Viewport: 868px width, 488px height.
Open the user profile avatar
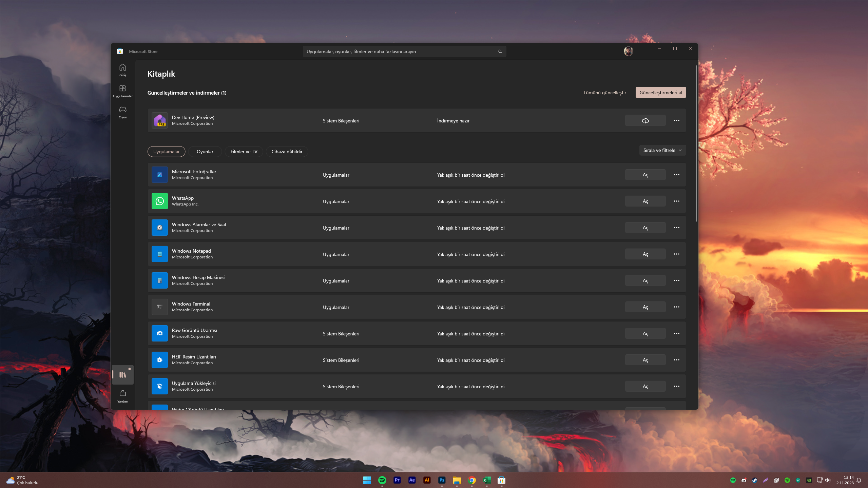pos(628,51)
